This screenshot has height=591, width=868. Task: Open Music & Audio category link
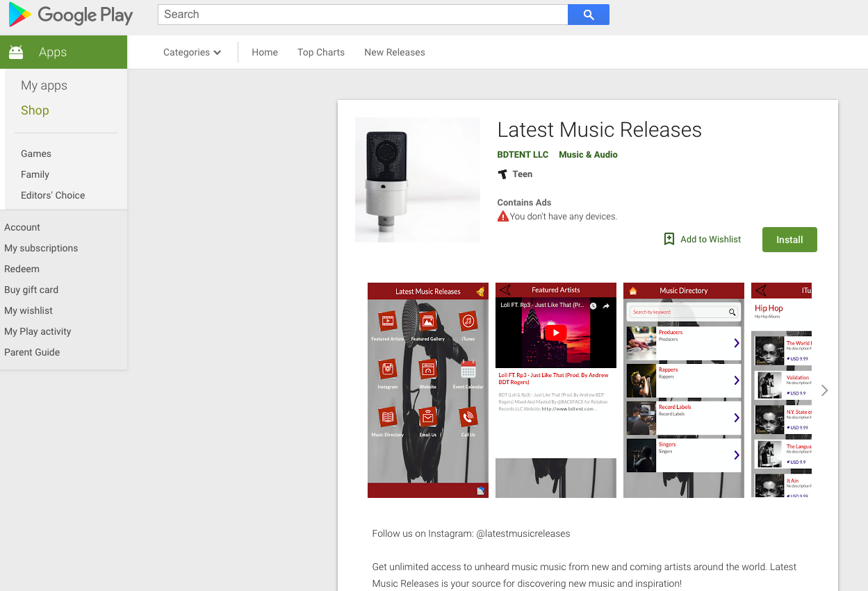click(x=588, y=155)
